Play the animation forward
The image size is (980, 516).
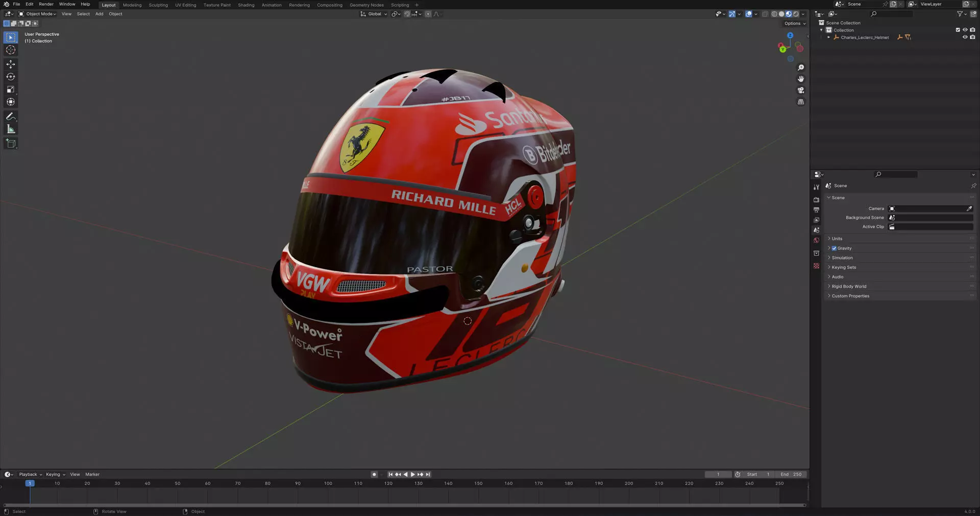click(x=412, y=474)
